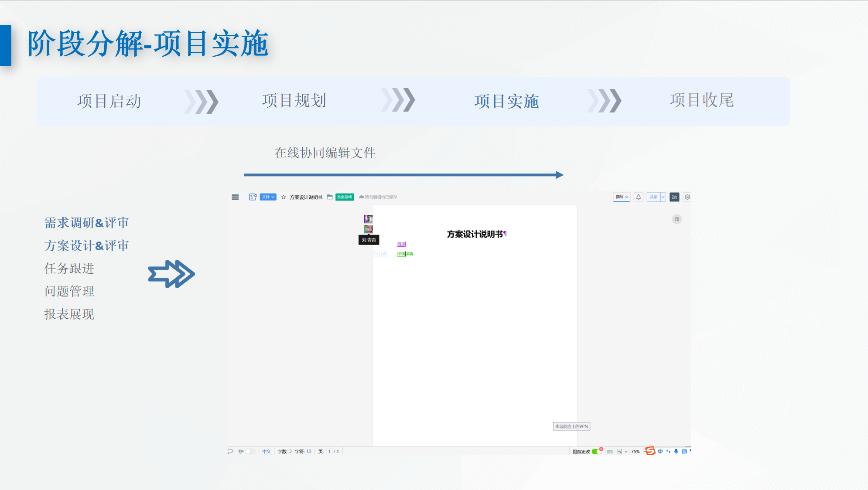Click the 共享 share button
Image resolution: width=868 pixels, height=490 pixels.
coord(653,197)
